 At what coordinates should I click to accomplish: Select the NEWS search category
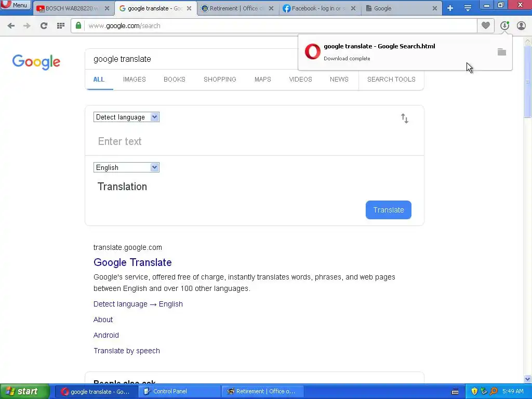[339, 79]
